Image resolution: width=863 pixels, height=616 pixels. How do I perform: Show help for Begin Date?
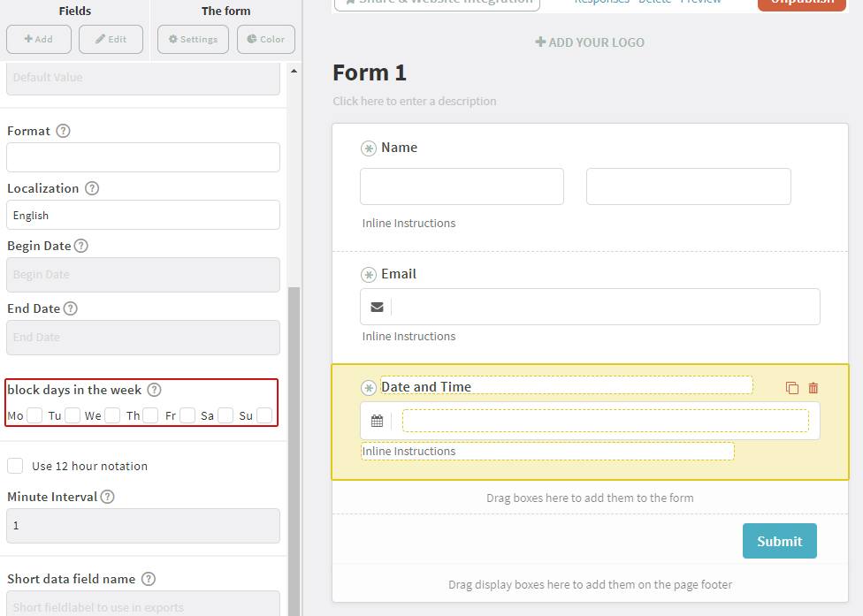coord(81,246)
